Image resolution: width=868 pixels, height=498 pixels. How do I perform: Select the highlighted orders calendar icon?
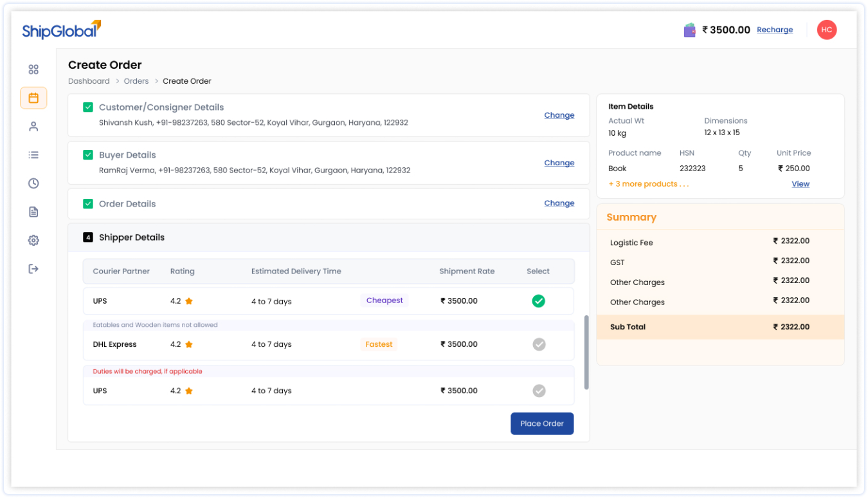tap(33, 98)
